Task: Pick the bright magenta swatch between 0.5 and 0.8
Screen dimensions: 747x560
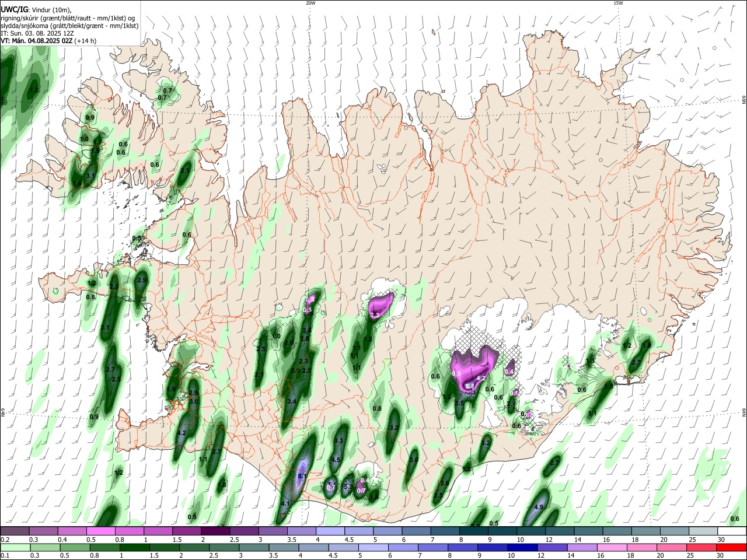Action: (100, 531)
